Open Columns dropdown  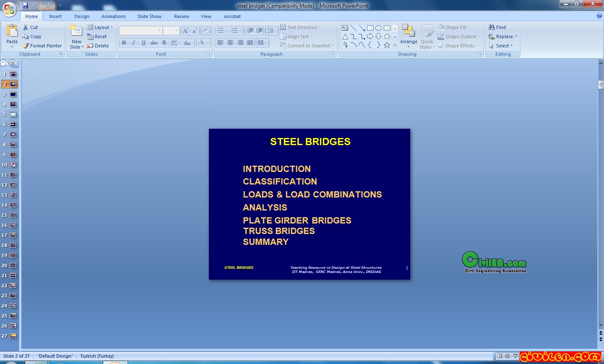263,43
